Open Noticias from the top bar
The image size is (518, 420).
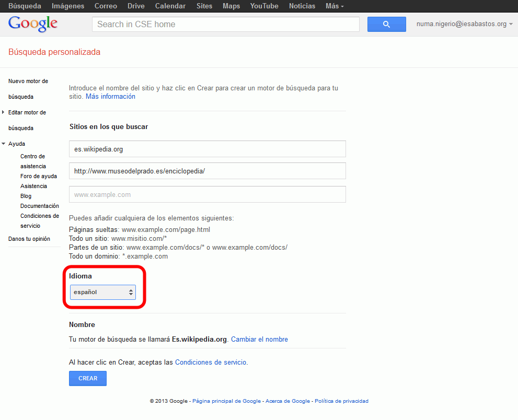[x=302, y=6]
